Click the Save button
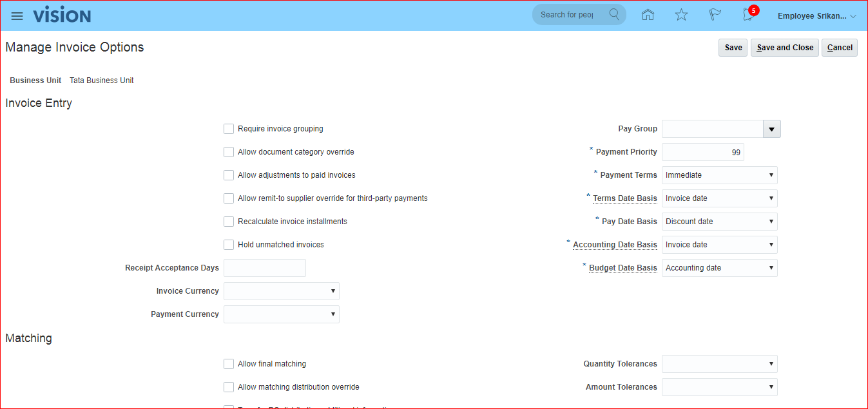 coord(733,48)
